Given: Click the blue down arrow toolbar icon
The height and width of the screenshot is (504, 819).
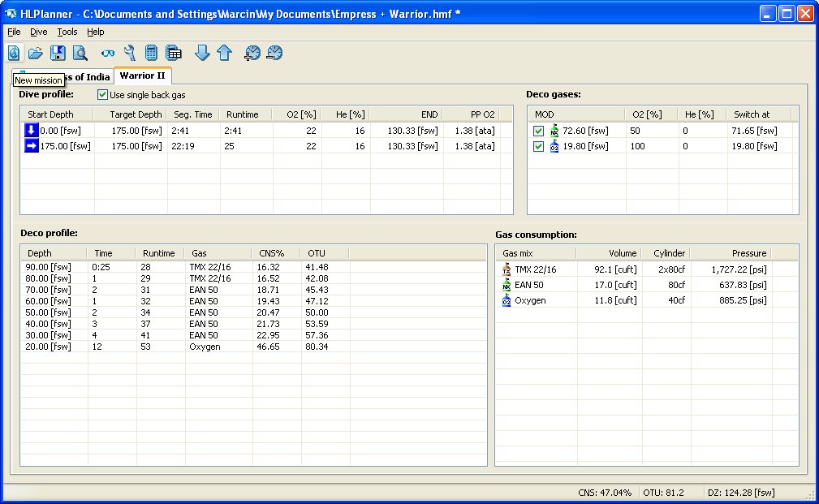Looking at the screenshot, I should 202,53.
